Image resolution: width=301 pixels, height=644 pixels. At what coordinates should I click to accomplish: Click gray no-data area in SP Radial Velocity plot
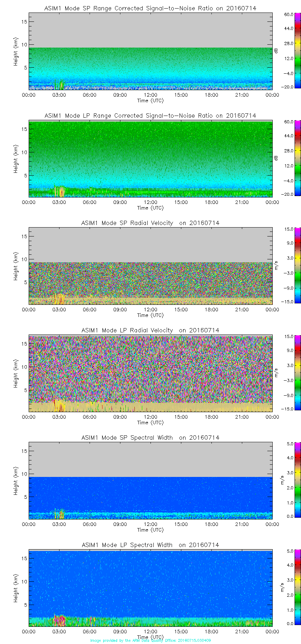(150, 245)
